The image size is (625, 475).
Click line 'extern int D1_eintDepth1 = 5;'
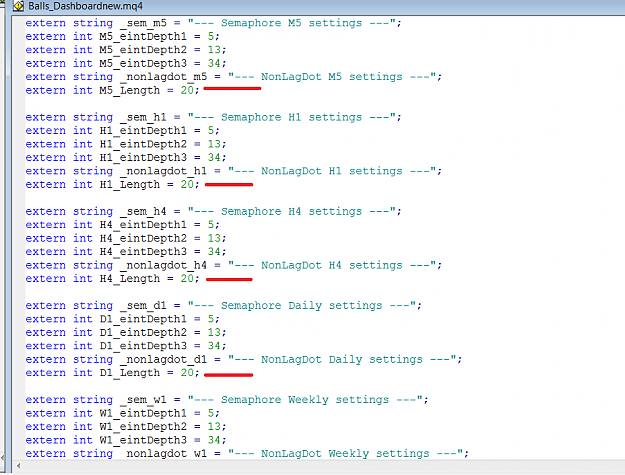[x=122, y=319]
